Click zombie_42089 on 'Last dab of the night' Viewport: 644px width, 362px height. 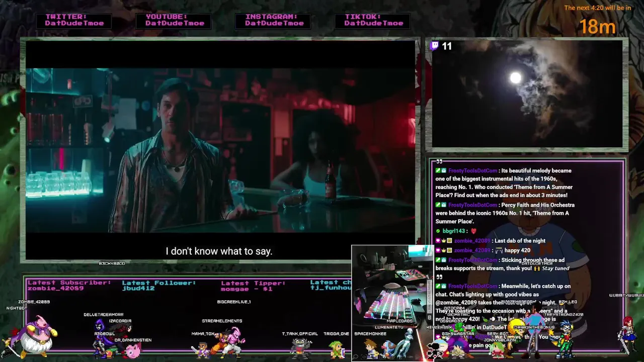[472, 241]
